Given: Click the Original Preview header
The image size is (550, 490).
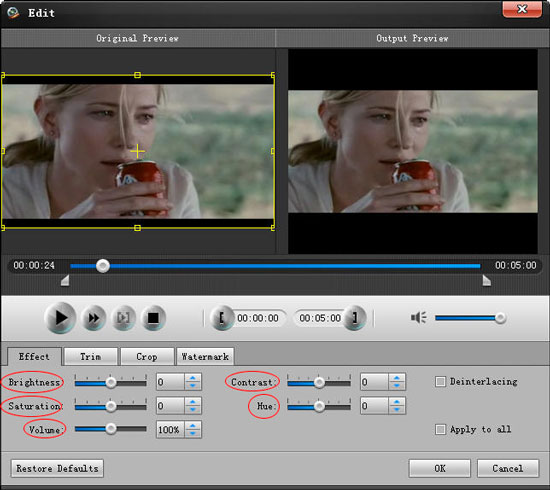Looking at the screenshot, I should 138,38.
